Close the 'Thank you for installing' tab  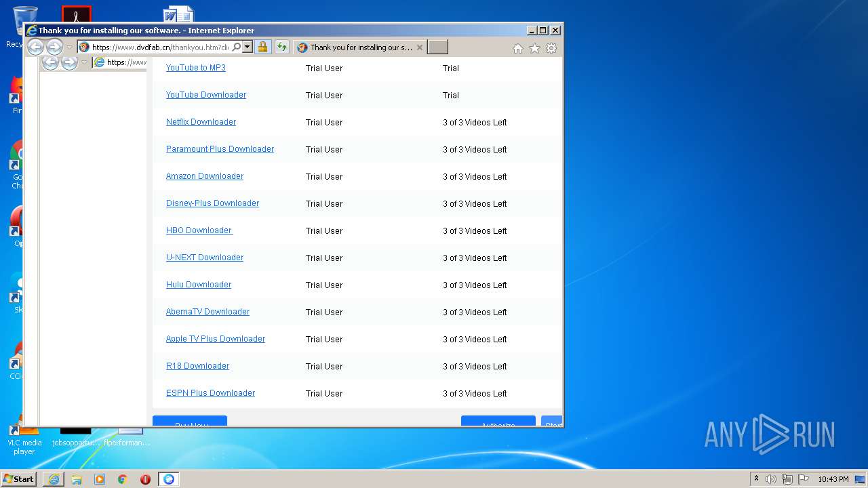[419, 47]
